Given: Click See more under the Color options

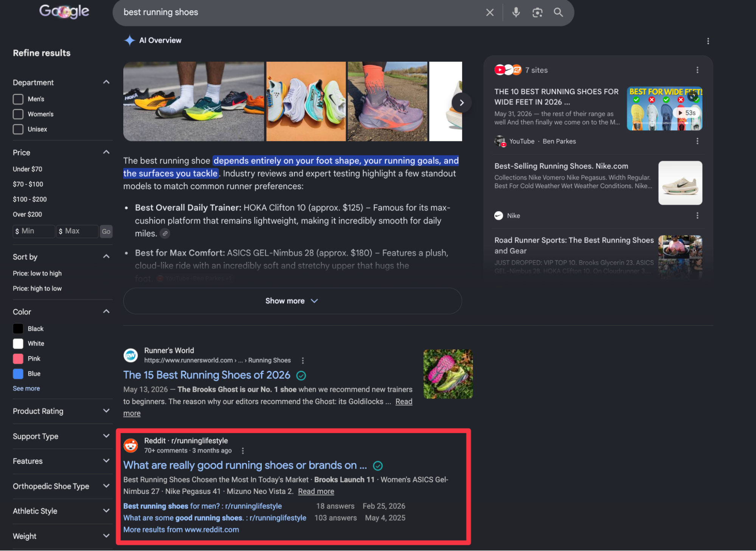Looking at the screenshot, I should pos(26,389).
